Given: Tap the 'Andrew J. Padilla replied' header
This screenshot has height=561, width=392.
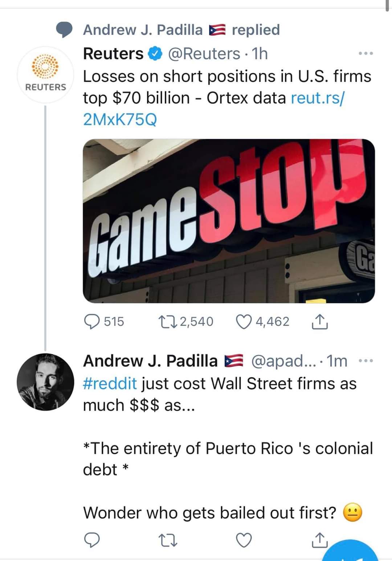Looking at the screenshot, I should pyautogui.click(x=181, y=30).
